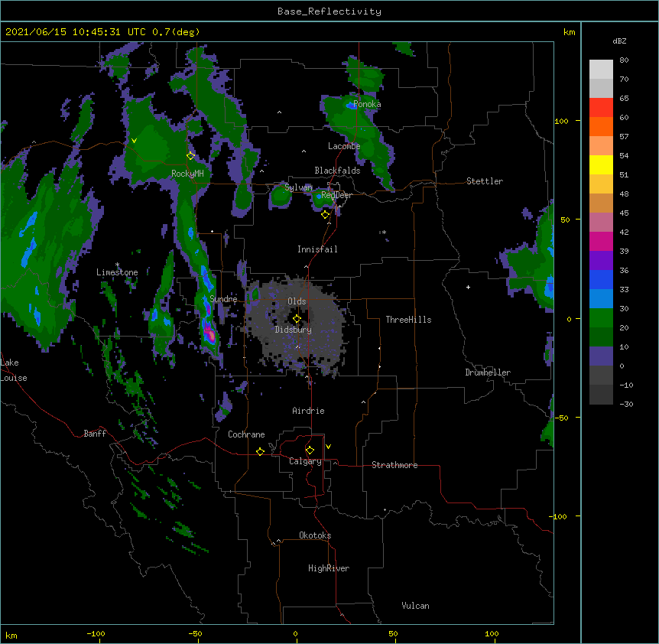Click the yellow diamond marker at Didsbury radar site
The image size is (659, 644).
[x=297, y=319]
